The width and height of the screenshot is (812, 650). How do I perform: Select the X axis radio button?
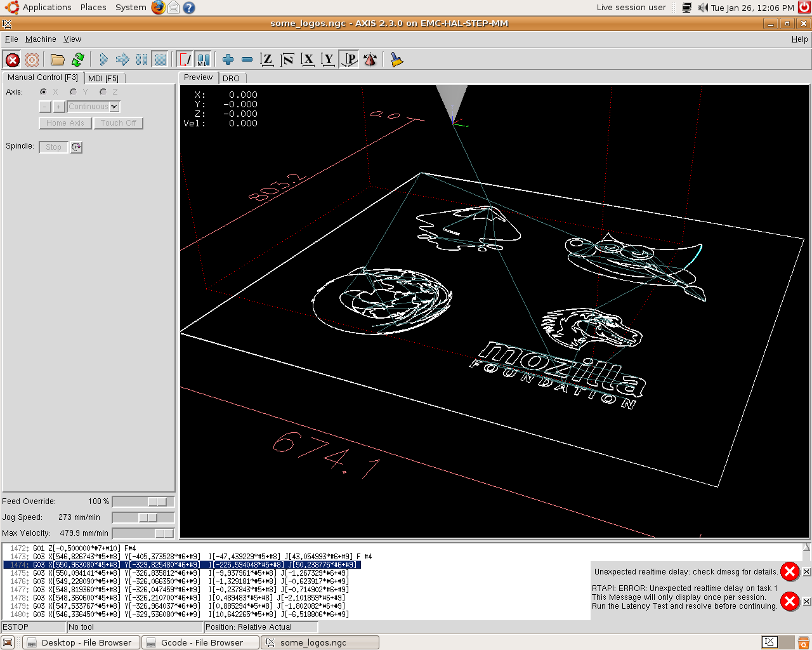43,92
